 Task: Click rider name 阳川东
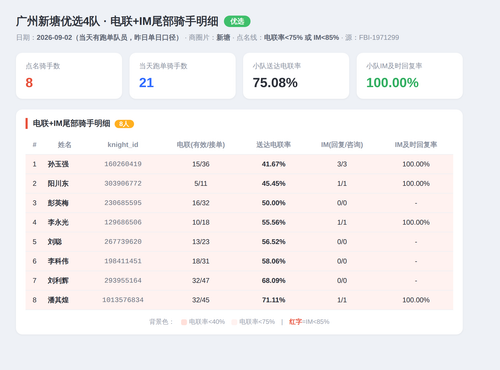click(58, 183)
